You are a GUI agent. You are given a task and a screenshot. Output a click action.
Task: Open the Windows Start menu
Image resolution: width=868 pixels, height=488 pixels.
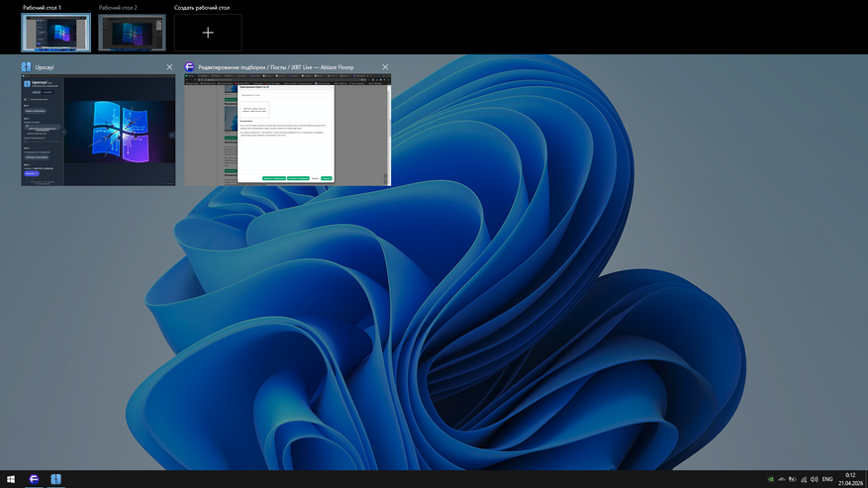(x=11, y=479)
